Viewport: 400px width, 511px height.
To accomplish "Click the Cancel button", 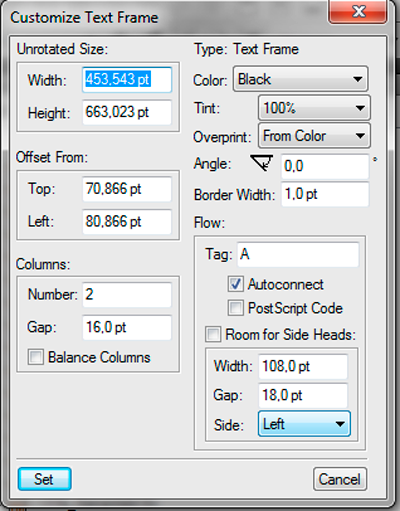I will click(x=340, y=479).
